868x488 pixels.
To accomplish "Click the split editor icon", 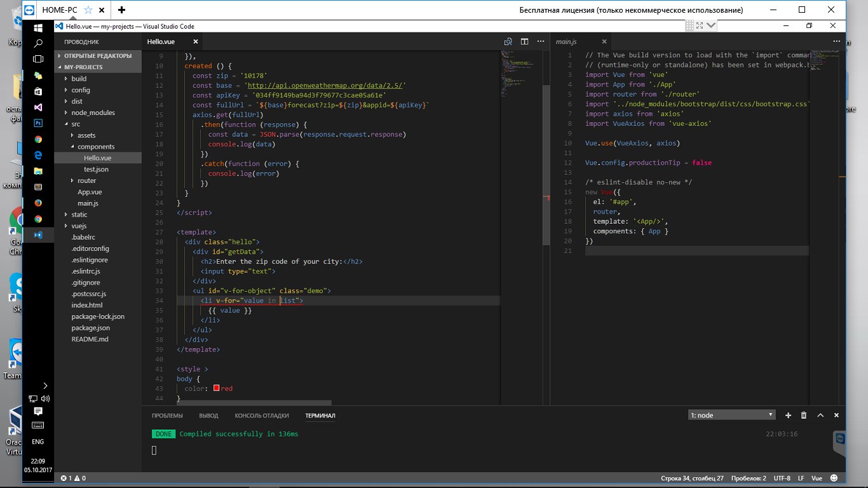I will click(525, 42).
